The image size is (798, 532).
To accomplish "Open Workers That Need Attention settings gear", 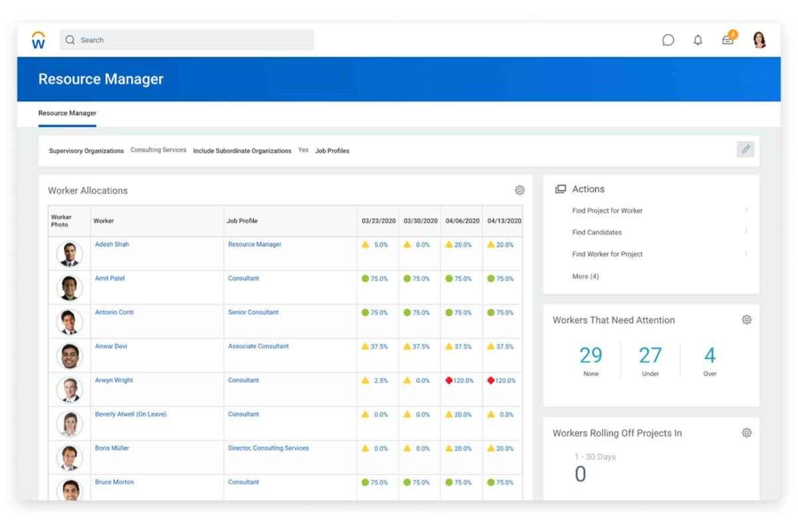I will [746, 319].
